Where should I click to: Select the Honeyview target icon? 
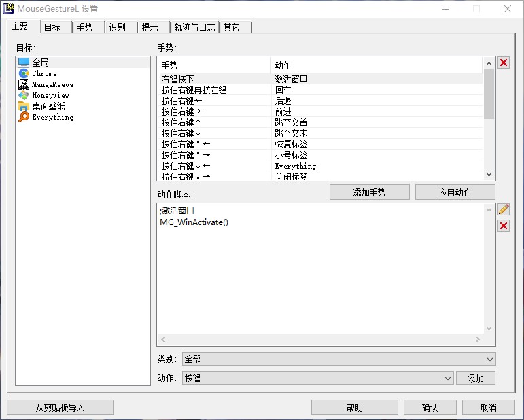[24, 95]
